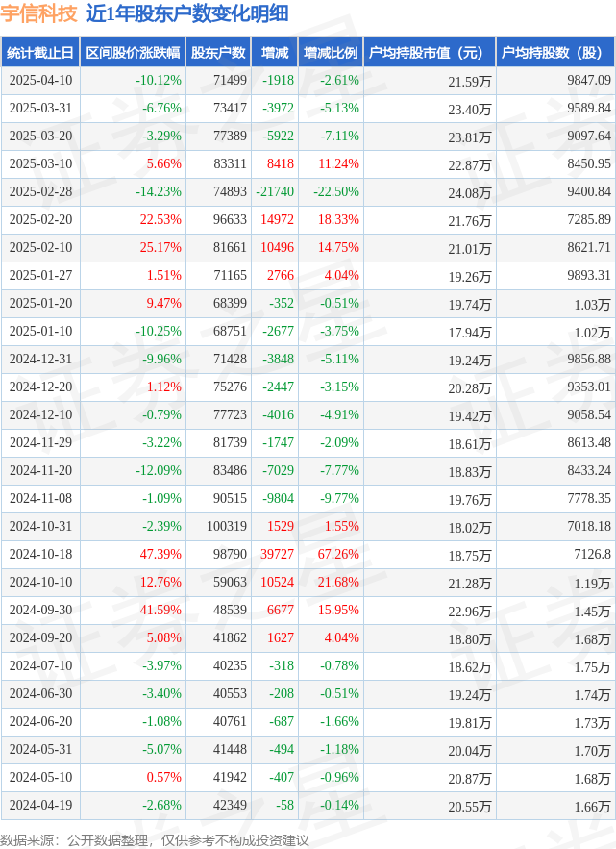This screenshot has height=849, width=616.
Task: Select the 24.08万 market value cell
Action: click(x=469, y=193)
